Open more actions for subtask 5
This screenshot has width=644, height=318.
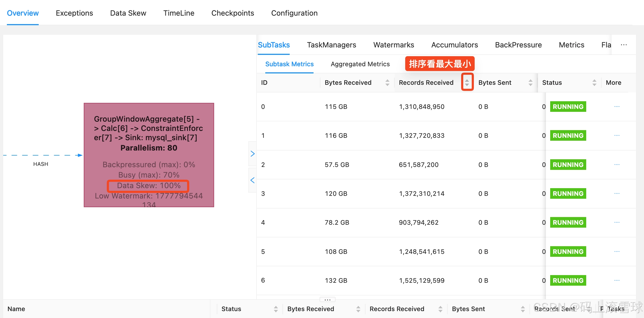pyautogui.click(x=617, y=251)
